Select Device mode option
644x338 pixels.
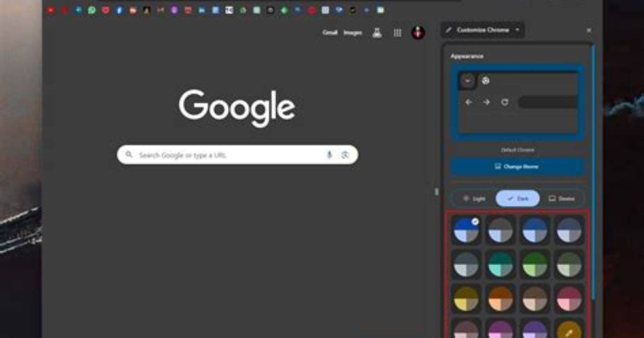coord(562,199)
